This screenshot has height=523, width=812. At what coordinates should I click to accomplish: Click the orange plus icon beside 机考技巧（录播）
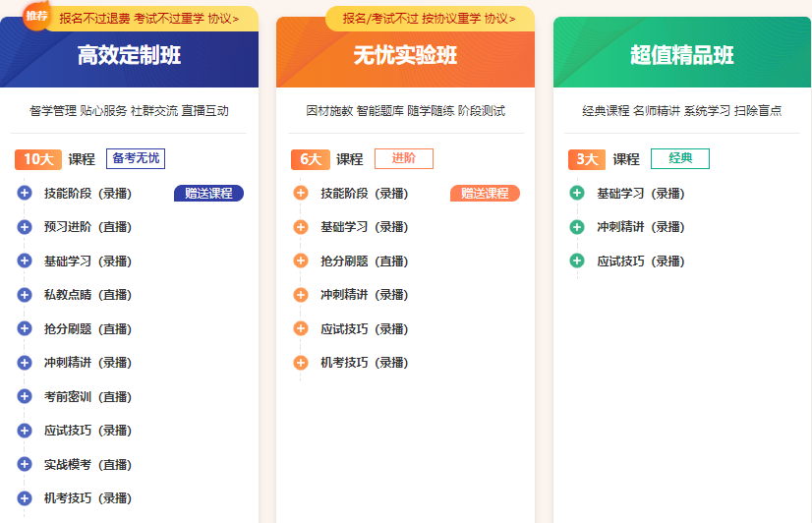(301, 363)
